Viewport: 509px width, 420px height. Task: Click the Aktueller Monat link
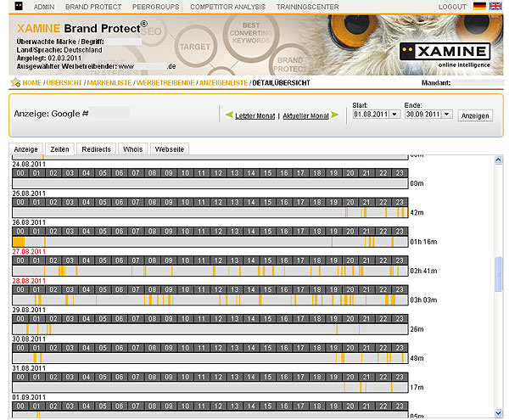click(x=305, y=116)
